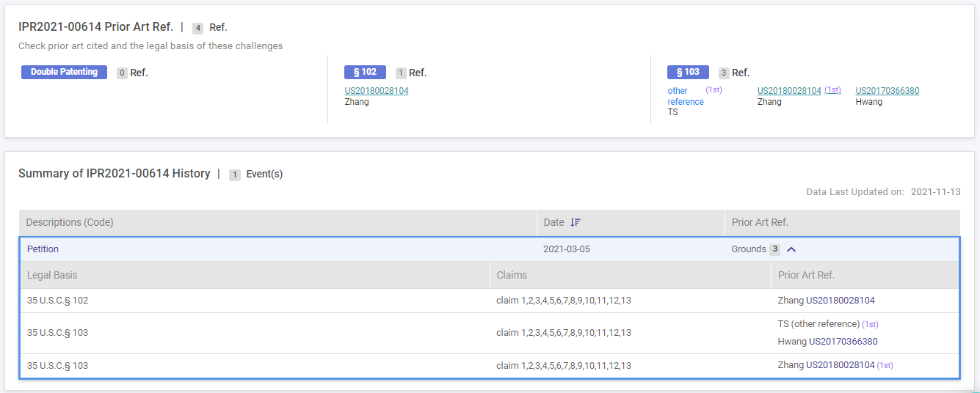The image size is (980, 393).
Task: Click the petition date 2021-03-05
Action: click(567, 249)
